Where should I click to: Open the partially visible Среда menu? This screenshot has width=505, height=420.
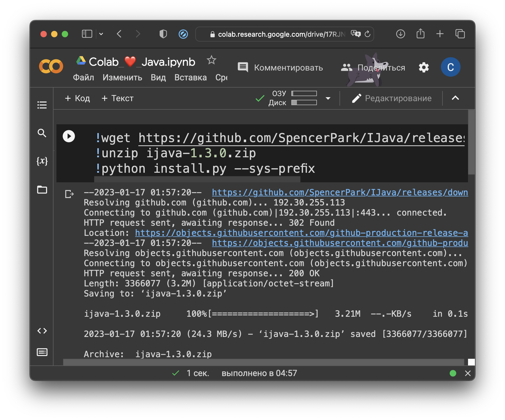221,77
